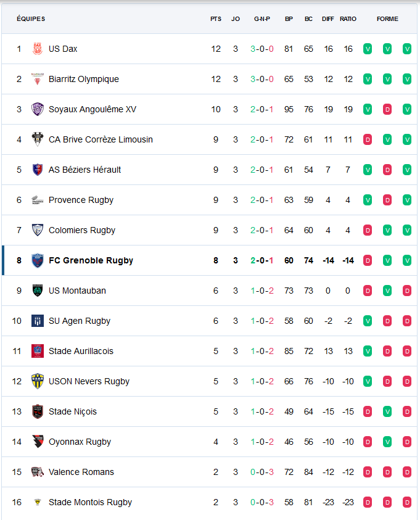Select the Soyaux Angoulême XV logo
Screen dimensions: 420x520
(38, 109)
